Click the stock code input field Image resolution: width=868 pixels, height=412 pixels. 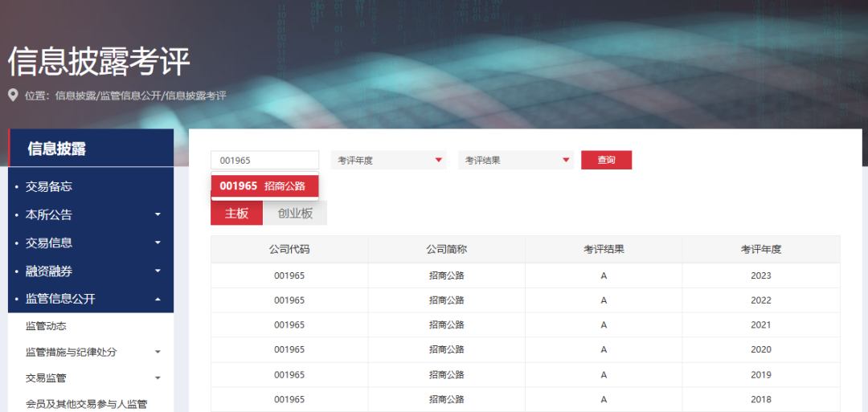tap(264, 160)
